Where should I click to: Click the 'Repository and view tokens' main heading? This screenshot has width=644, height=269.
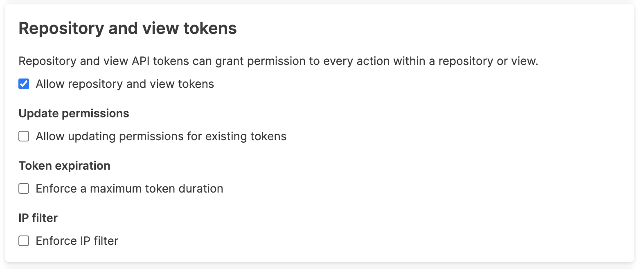click(x=128, y=29)
